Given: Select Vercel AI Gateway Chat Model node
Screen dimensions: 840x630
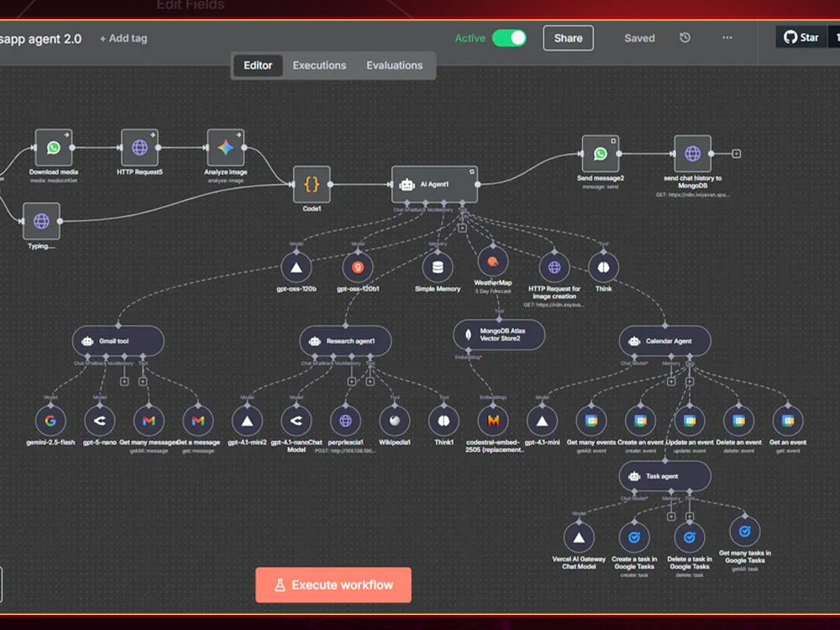Looking at the screenshot, I should pyautogui.click(x=579, y=538).
